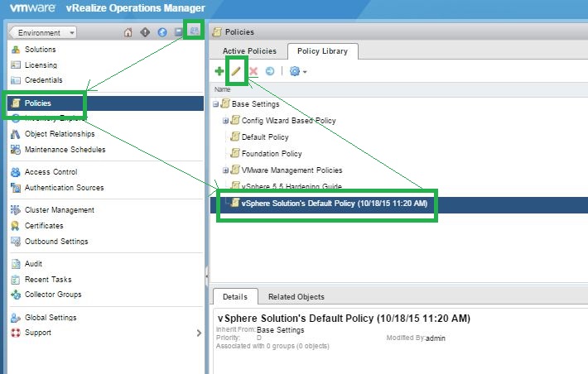
Task: Open the Related Objects tab
Action: [296, 296]
